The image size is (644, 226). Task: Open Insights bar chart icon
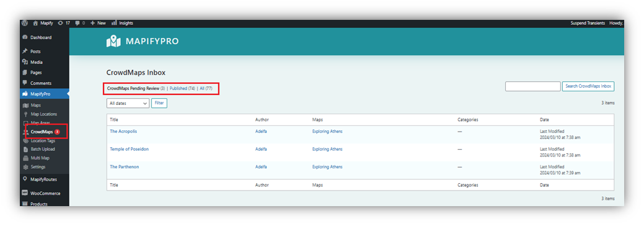(x=114, y=23)
